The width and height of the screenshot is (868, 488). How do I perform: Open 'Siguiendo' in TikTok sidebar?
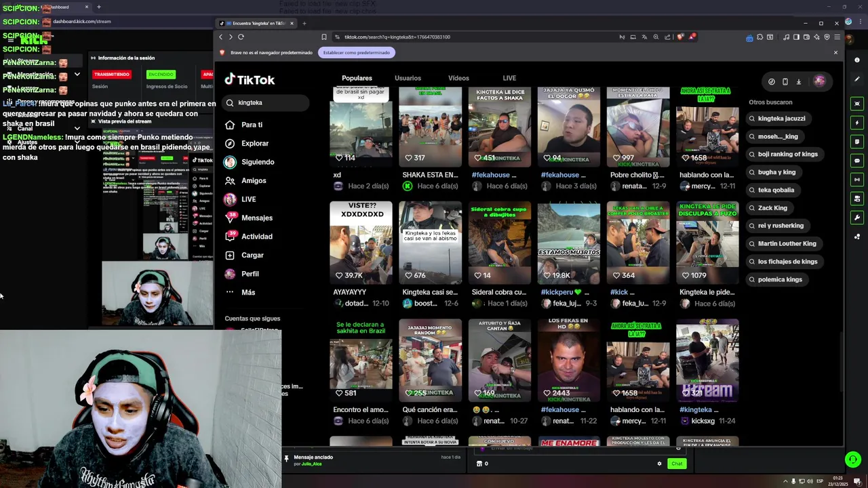(x=249, y=162)
